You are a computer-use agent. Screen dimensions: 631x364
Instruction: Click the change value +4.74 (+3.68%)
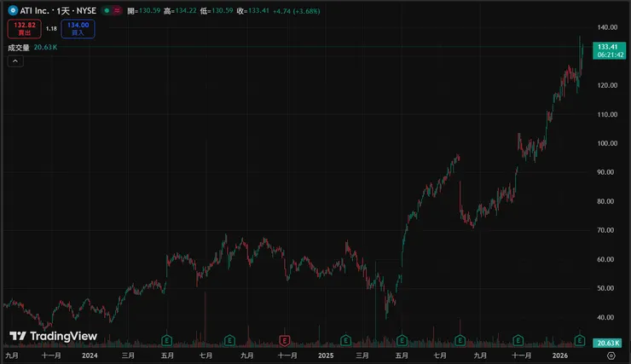297,11
